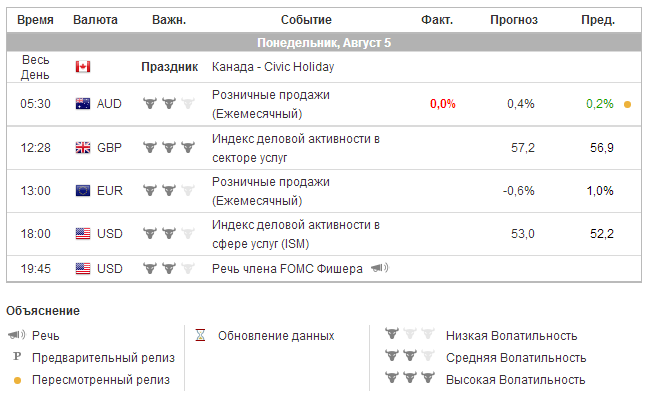Open the FOMC member Fisher speech event
This screenshot has height=411, width=648.
(x=287, y=268)
